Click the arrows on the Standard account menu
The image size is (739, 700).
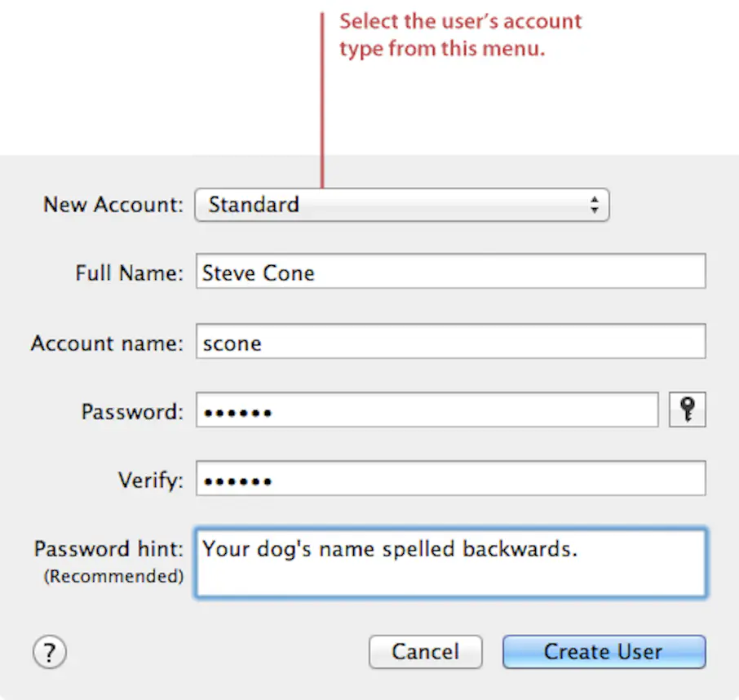[x=598, y=205]
